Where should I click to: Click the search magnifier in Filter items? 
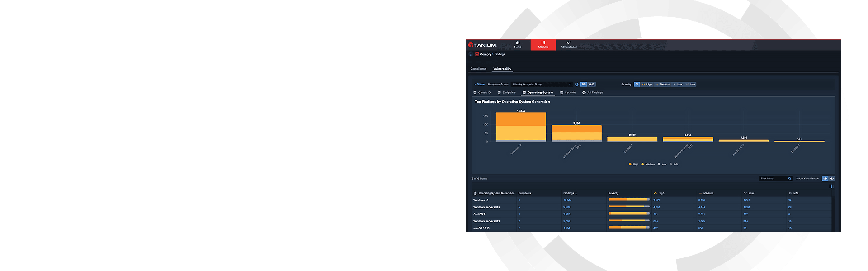pos(790,178)
